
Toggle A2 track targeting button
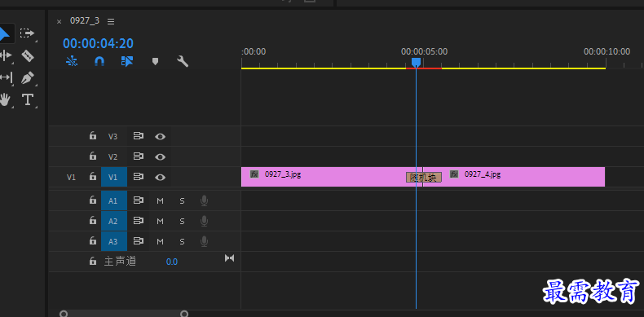pos(114,221)
